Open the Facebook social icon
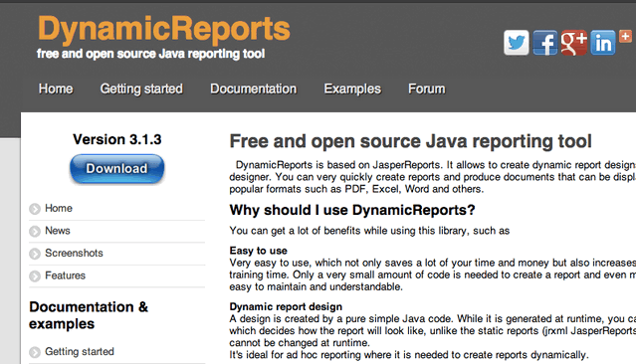Image resolution: width=636 pixels, height=364 pixels. tap(545, 43)
